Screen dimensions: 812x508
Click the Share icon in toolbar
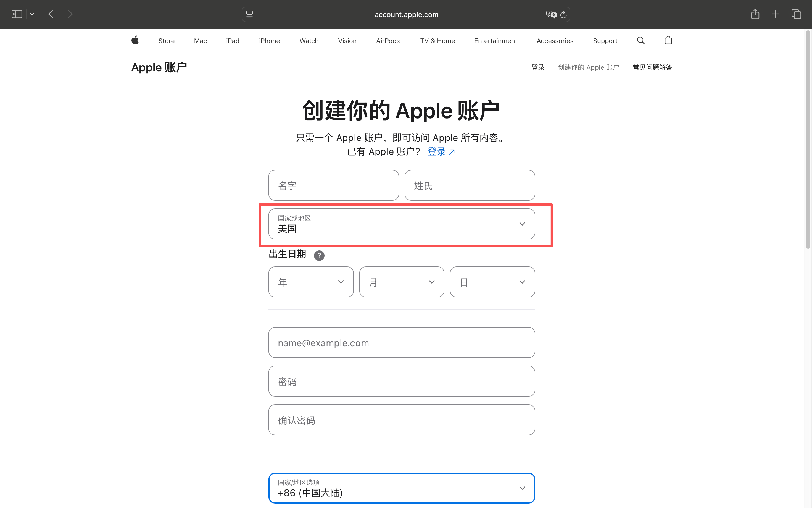pyautogui.click(x=755, y=14)
